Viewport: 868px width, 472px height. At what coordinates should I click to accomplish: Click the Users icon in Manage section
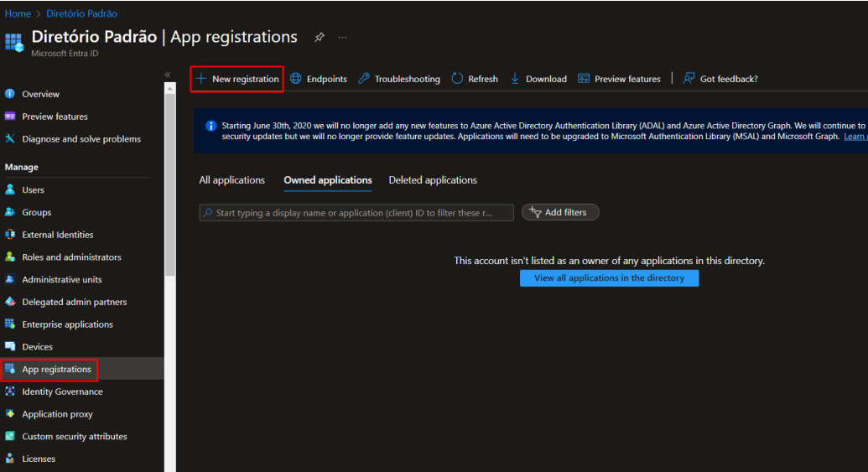(x=10, y=189)
